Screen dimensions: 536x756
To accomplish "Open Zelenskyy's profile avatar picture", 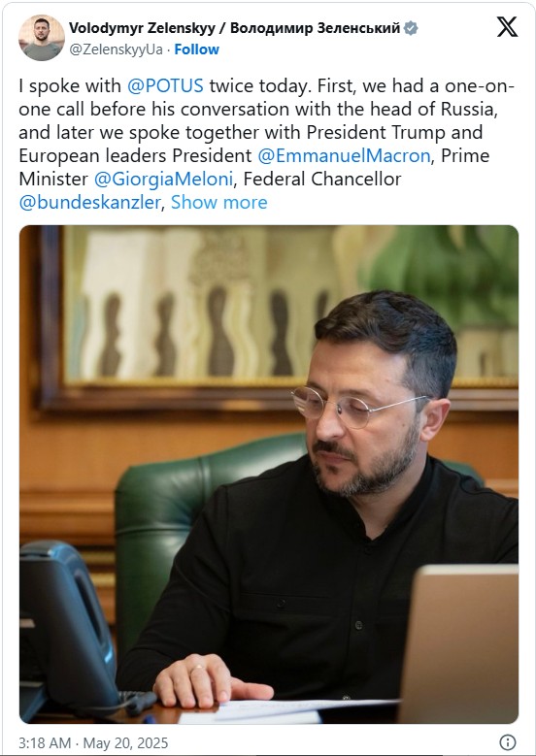I will (42, 38).
